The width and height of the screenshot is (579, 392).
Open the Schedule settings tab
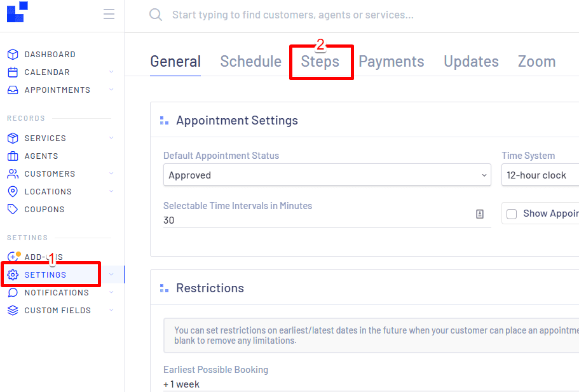[250, 61]
